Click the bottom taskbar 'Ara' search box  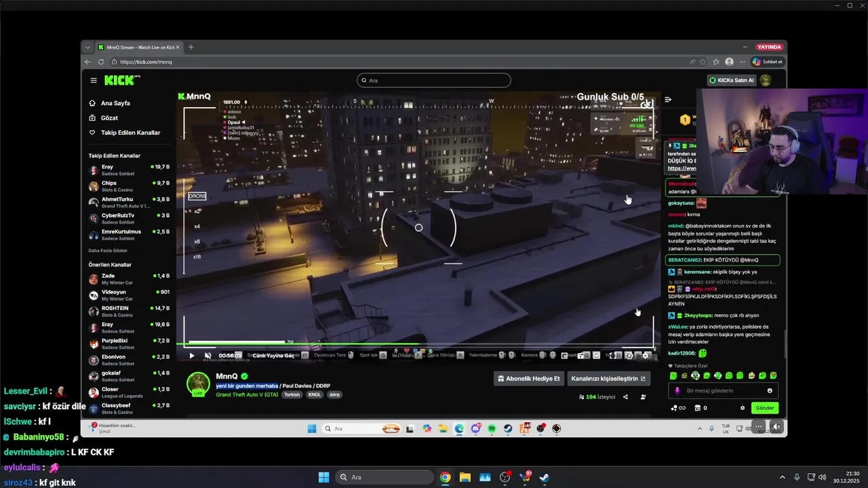(384, 477)
